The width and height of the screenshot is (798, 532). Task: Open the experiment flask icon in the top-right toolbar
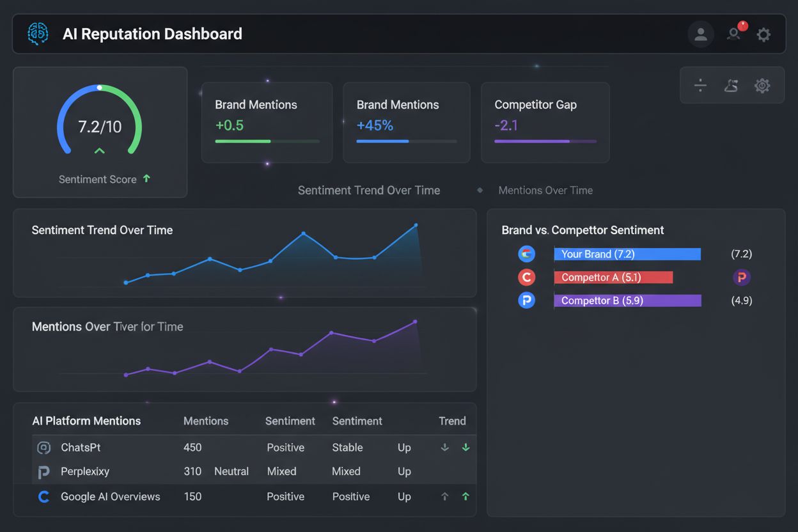coord(731,85)
